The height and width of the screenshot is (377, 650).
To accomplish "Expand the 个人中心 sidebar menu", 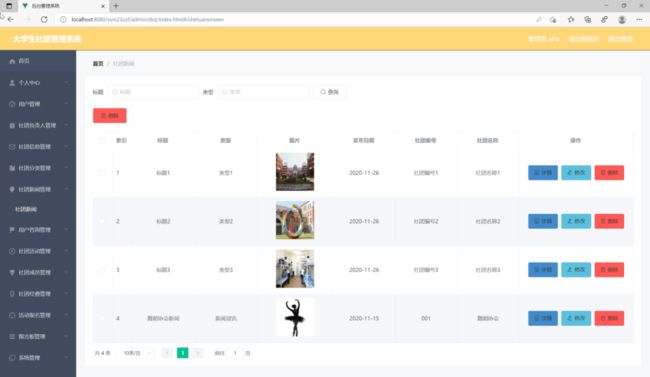I will (38, 83).
